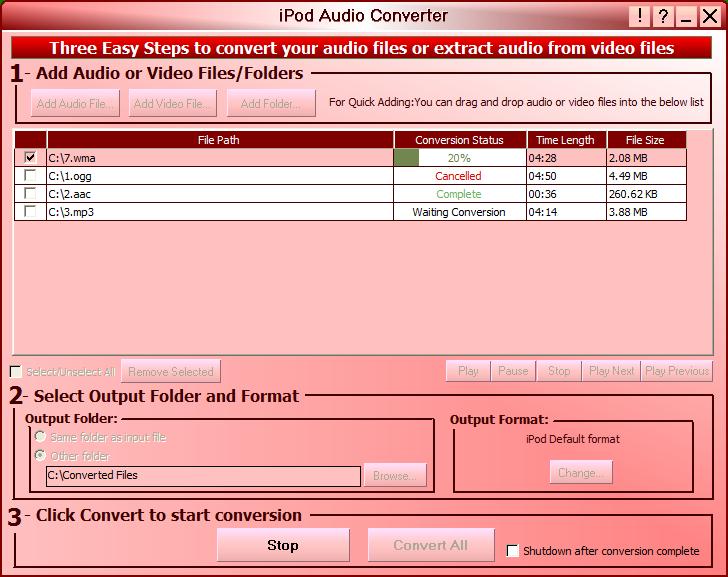Click the playback Stop button beside Pause
728x577 pixels.
559,371
